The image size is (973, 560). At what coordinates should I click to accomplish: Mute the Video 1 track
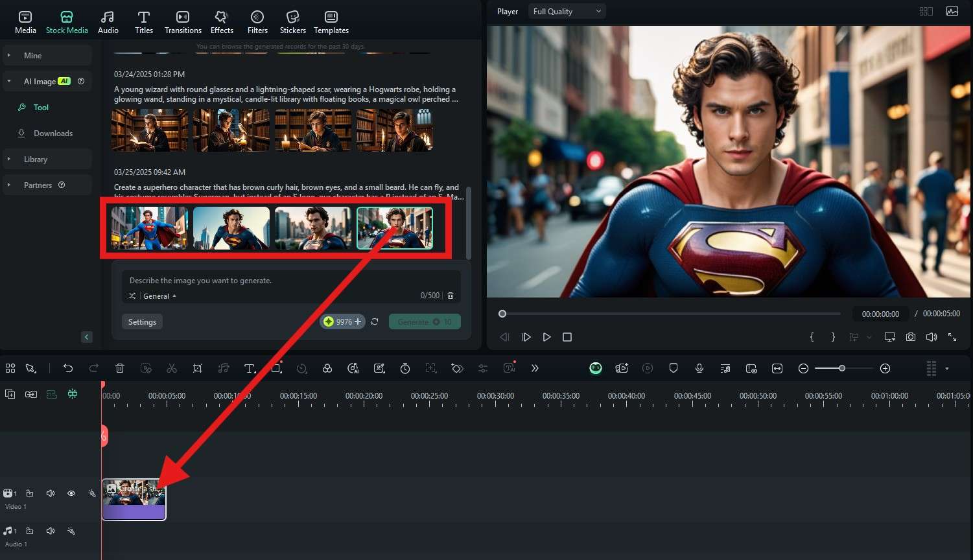[51, 493]
